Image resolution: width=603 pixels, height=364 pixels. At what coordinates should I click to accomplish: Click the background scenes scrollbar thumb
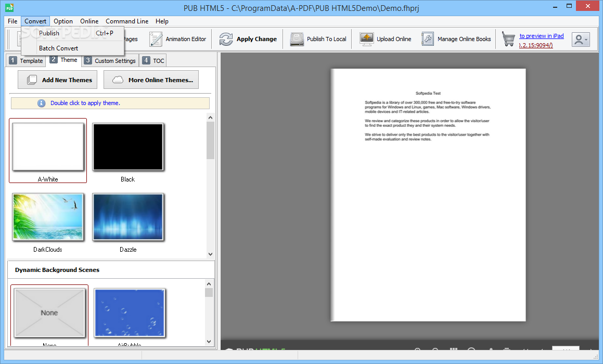click(209, 293)
